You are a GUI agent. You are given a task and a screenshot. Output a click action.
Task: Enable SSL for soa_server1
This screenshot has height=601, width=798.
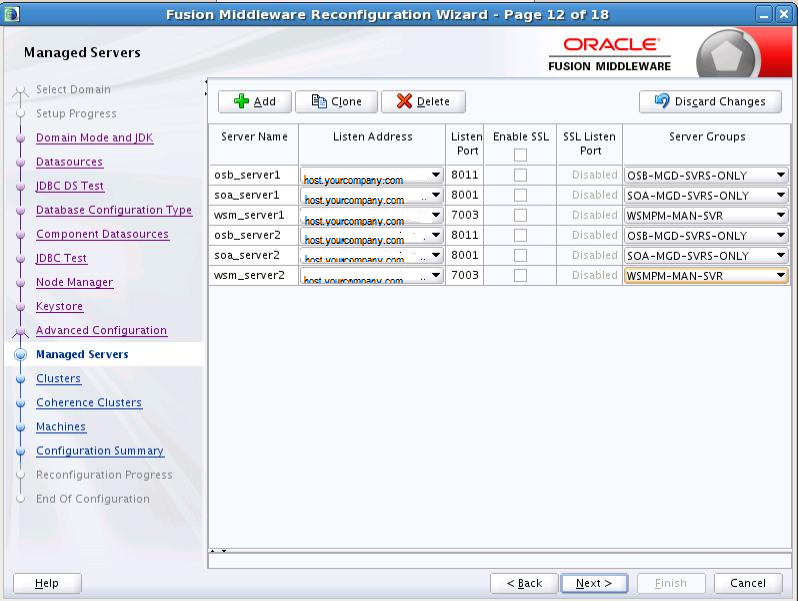[520, 195]
